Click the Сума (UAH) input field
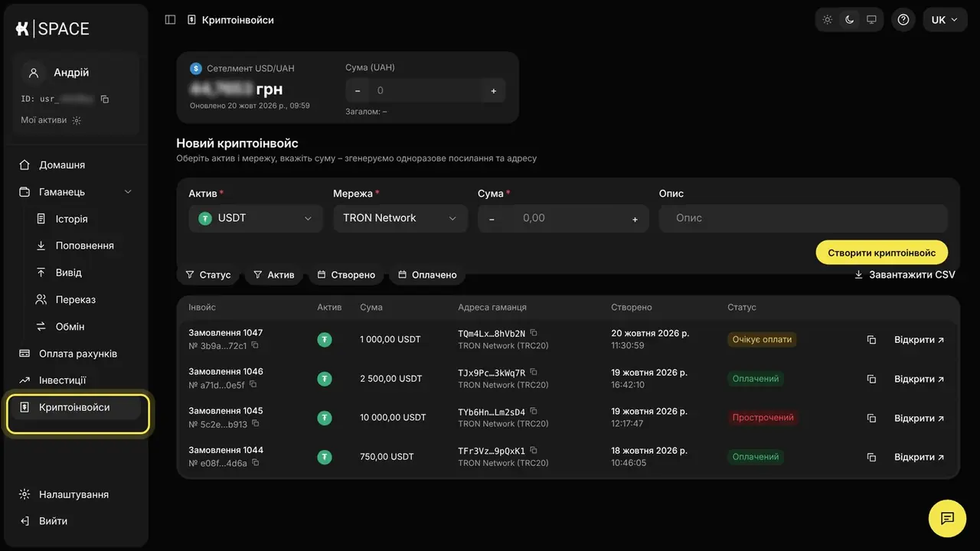The image size is (980, 551). pos(425,91)
